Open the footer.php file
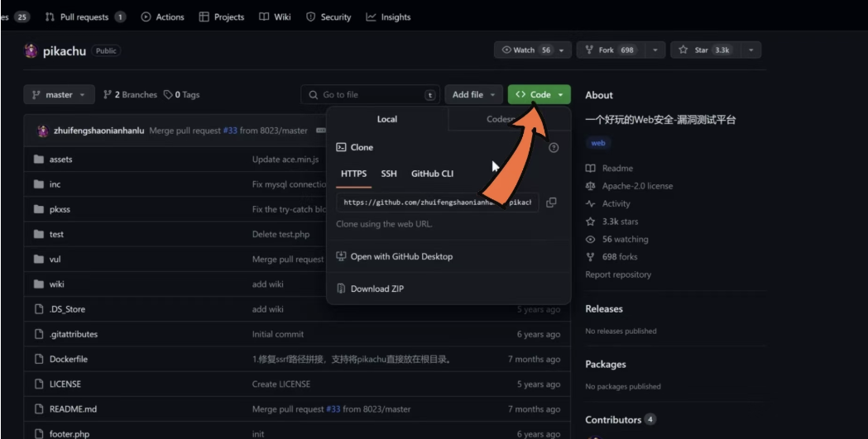 [70, 434]
